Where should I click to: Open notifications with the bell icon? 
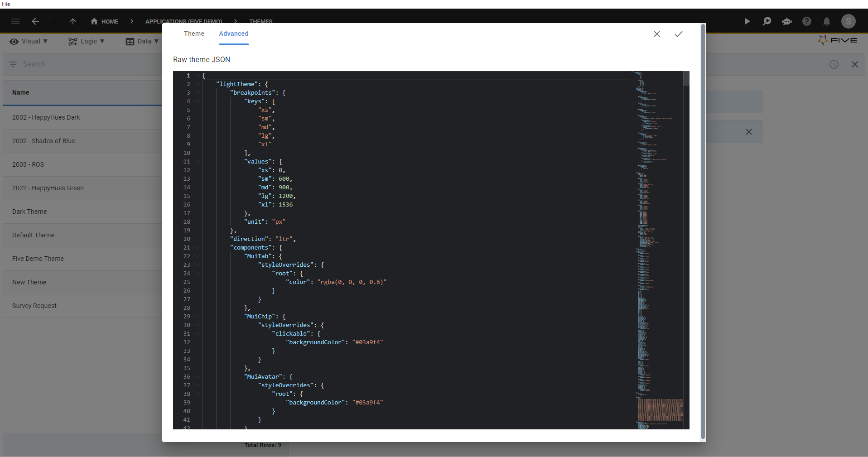coord(826,21)
